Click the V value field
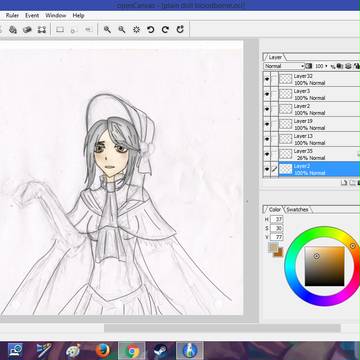 277,237
